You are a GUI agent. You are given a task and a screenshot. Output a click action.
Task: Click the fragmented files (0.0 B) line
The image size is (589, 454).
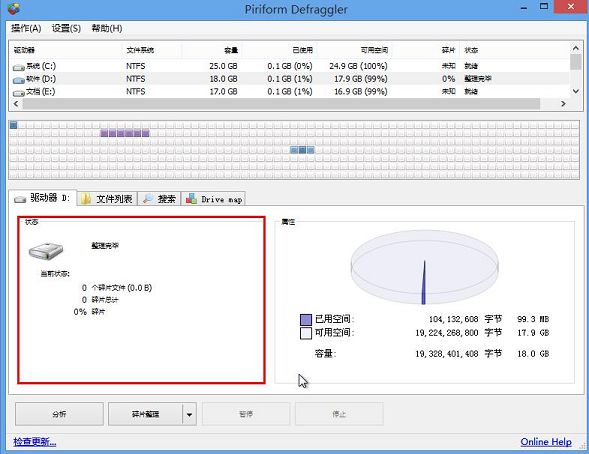tap(117, 288)
